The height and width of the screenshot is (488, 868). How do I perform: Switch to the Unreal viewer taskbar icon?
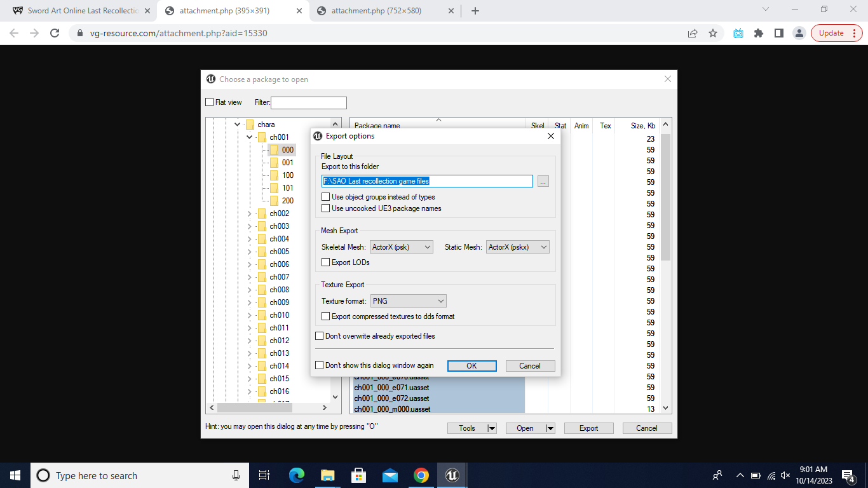click(452, 475)
